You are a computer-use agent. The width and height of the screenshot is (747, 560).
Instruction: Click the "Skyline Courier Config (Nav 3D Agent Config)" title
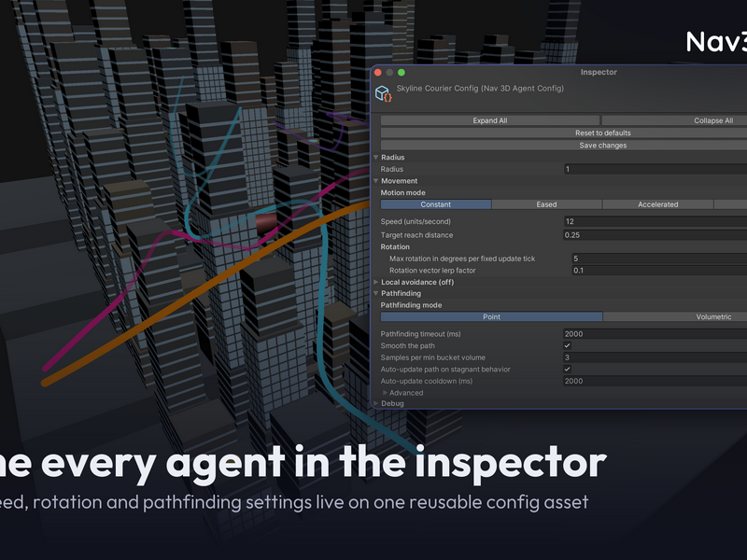click(x=480, y=88)
